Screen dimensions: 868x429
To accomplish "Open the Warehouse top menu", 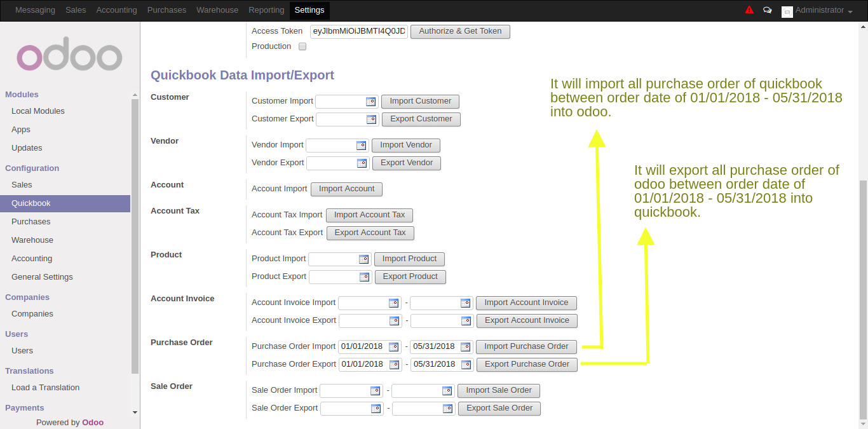I will pos(217,10).
